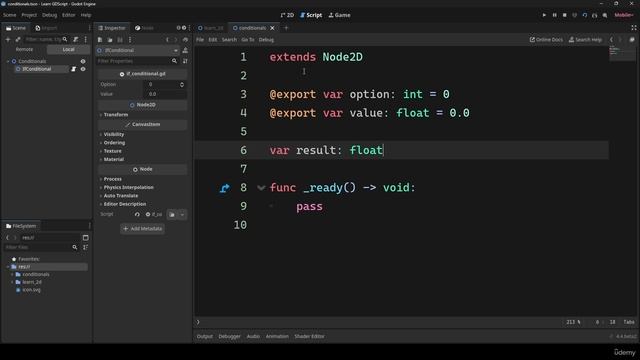Viewport: 640px width, 360px height.
Task: Attach a script using the Scene dock script icon
Action: click(x=76, y=40)
